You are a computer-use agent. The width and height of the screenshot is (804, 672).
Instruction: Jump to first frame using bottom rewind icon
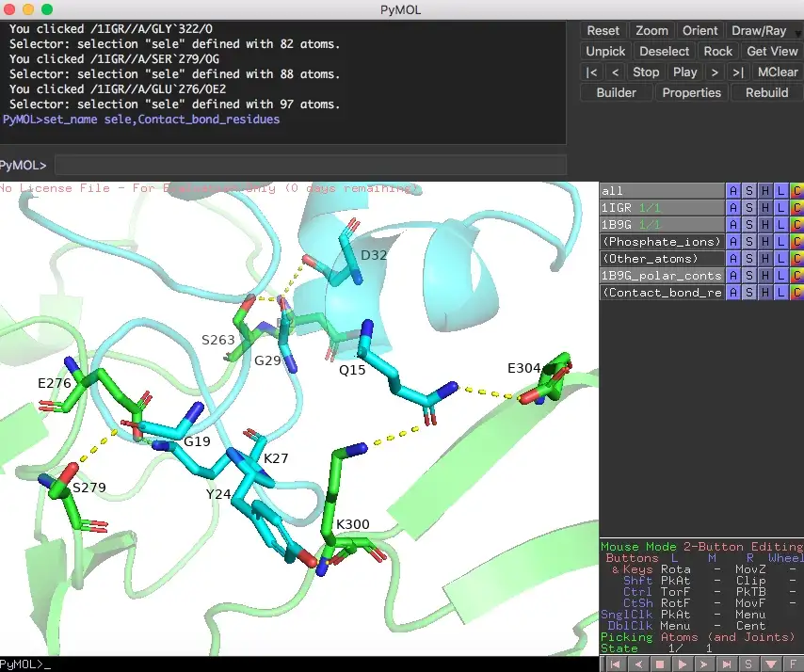pos(617,664)
